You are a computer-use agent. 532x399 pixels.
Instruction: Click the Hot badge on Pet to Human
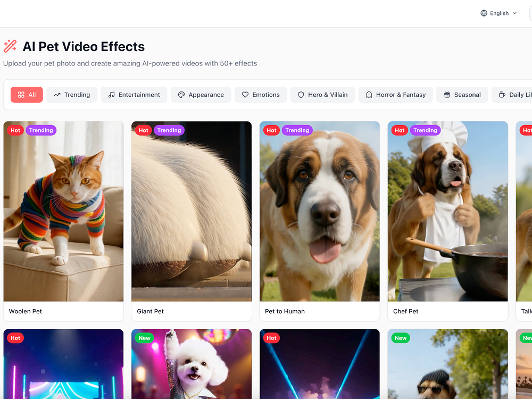pyautogui.click(x=271, y=130)
